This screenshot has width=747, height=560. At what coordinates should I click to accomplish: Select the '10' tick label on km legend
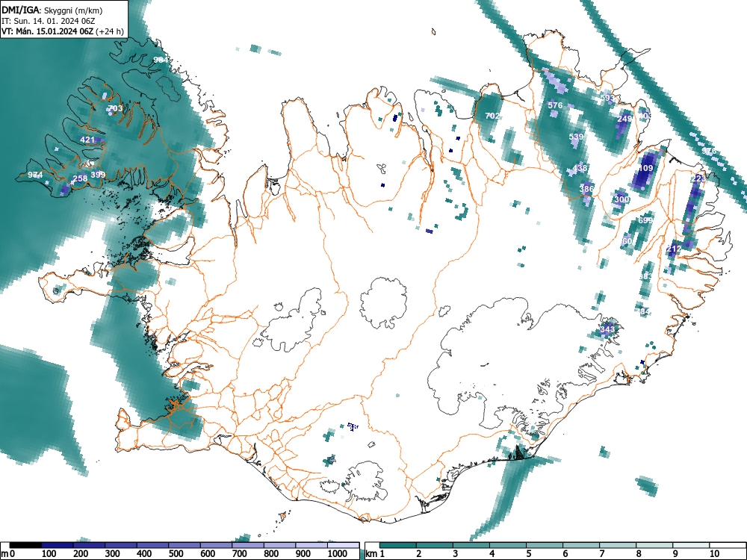[x=714, y=554]
